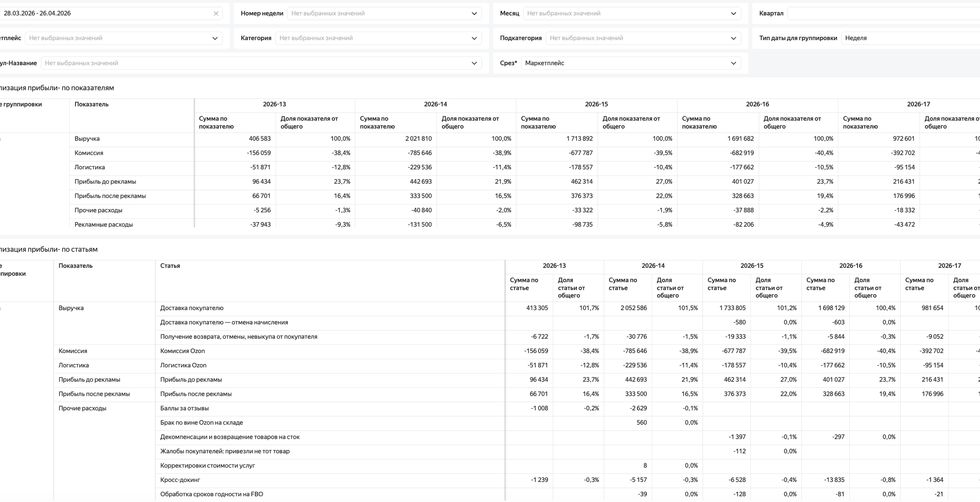Click advertising expense value -131 500
This screenshot has width=980, height=502.
coord(420,224)
